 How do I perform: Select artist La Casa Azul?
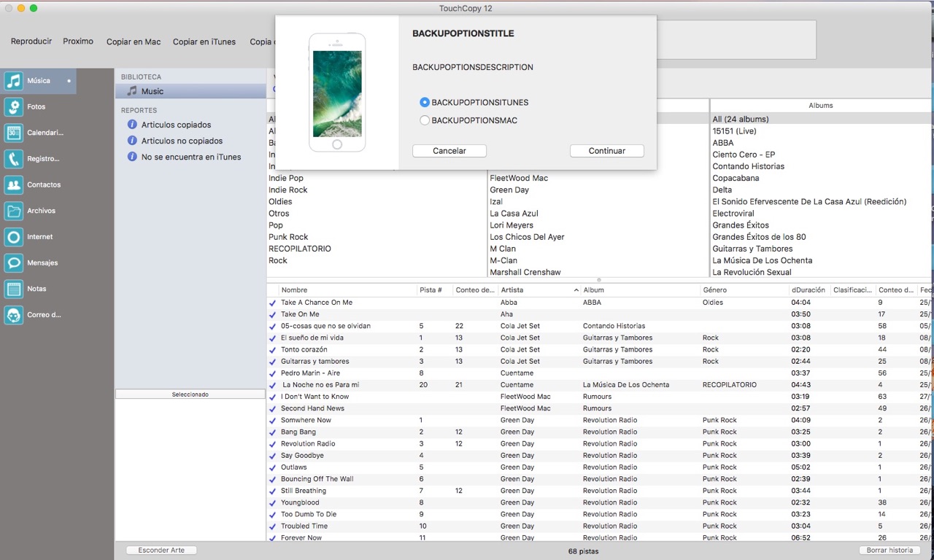[x=514, y=214]
